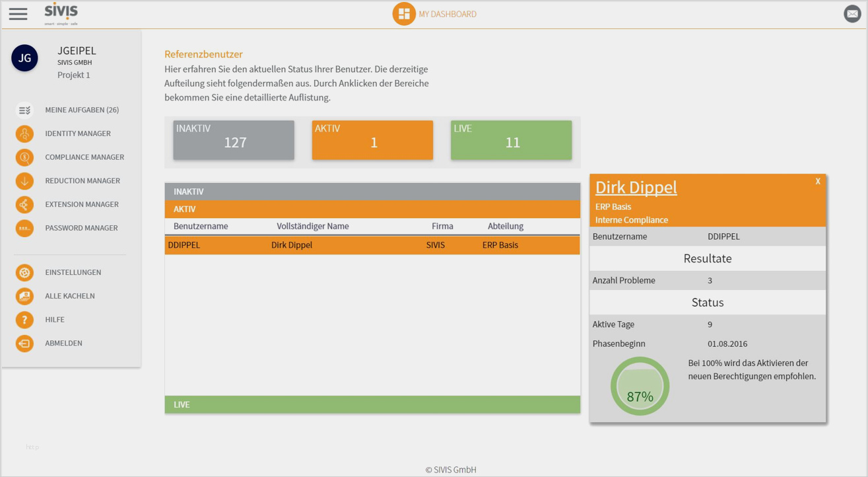Click the Alle Kacheln icon
This screenshot has width=868, height=477.
coord(24,297)
